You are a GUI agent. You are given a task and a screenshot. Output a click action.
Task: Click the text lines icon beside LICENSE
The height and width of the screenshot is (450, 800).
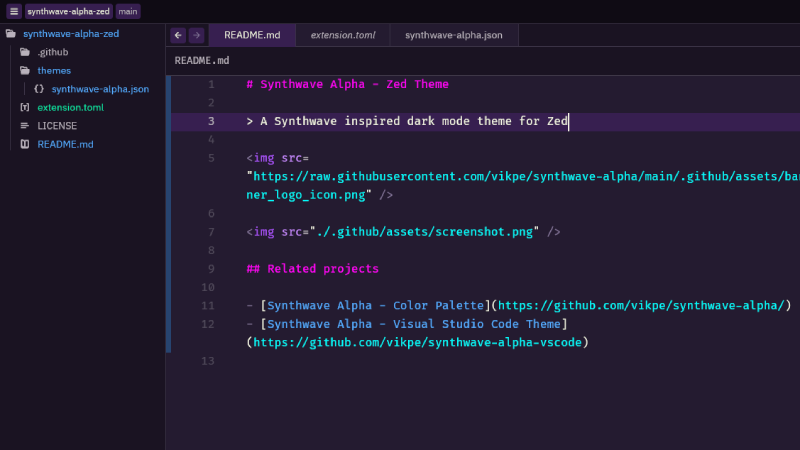coord(24,126)
